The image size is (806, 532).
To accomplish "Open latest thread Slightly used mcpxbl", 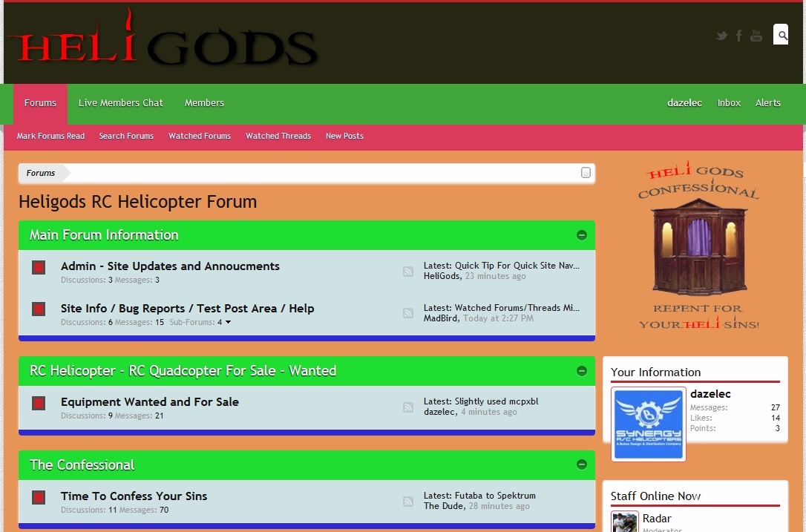I will (497, 401).
